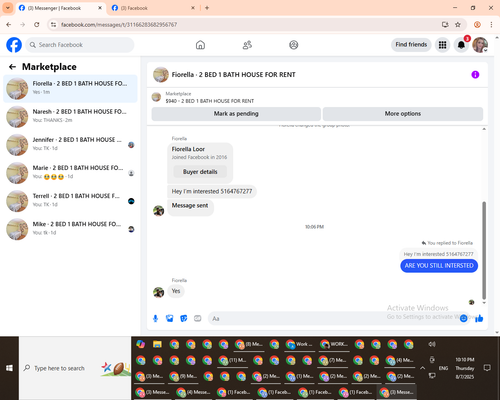
Task: Show hidden system tray icons chevron
Action: tap(422, 368)
